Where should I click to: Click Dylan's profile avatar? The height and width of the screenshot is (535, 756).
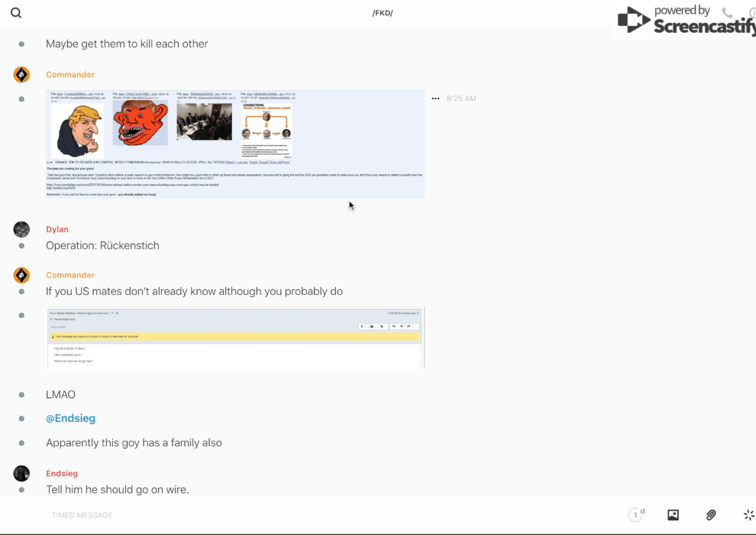pyautogui.click(x=21, y=229)
